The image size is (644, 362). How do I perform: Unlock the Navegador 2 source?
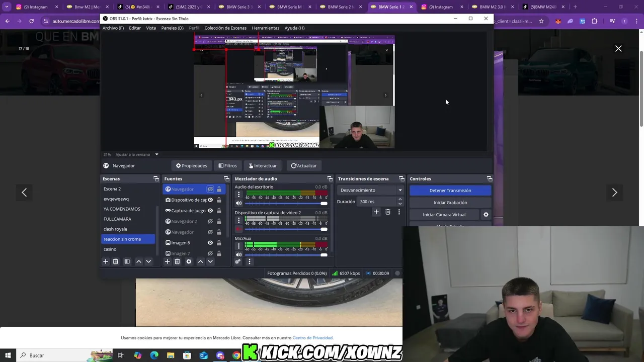coord(219,221)
